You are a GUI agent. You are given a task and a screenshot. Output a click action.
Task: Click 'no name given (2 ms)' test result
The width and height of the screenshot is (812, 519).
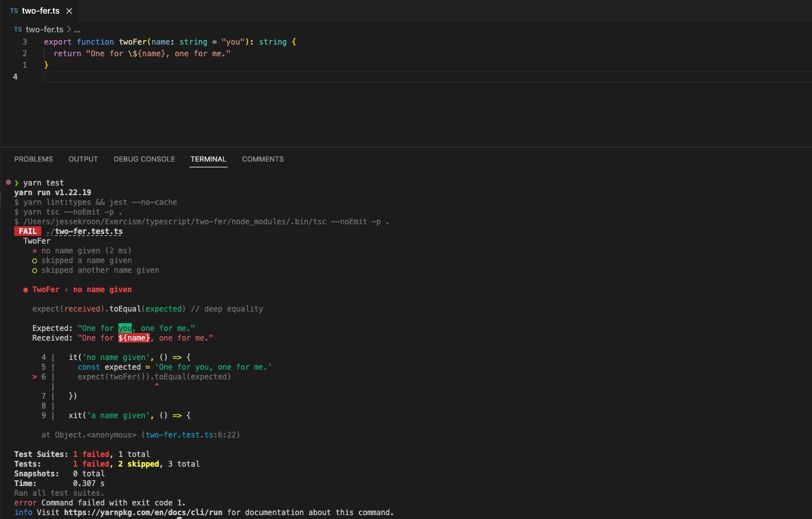coord(87,251)
